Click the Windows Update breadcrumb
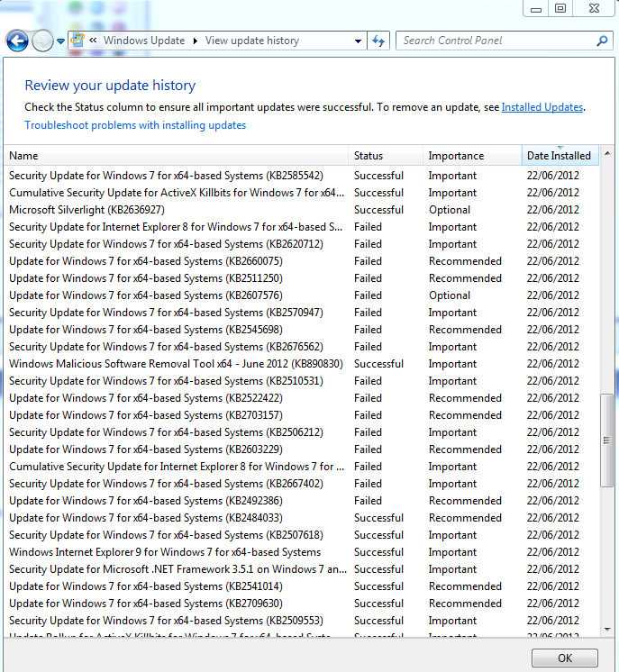 (144, 41)
